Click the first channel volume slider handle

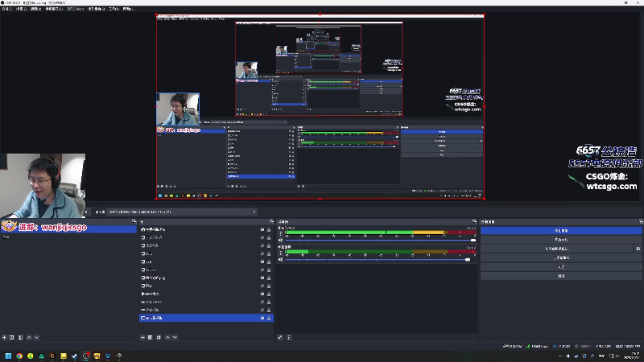473,240
